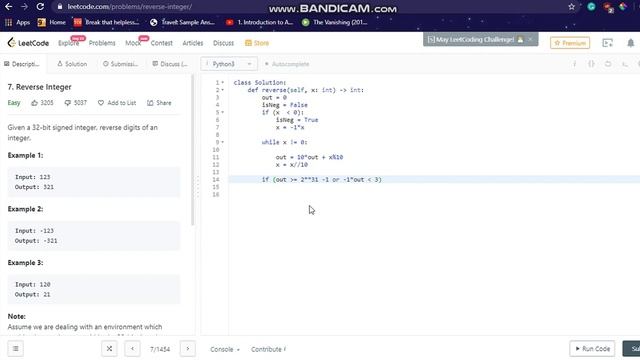Click the editor info icon
Screen dimensions: 640x360
pos(575,64)
